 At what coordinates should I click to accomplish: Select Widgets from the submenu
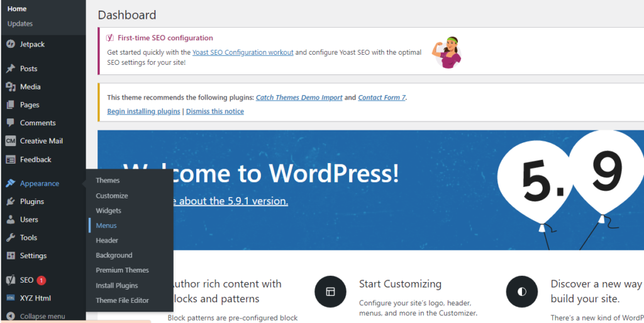click(x=108, y=211)
